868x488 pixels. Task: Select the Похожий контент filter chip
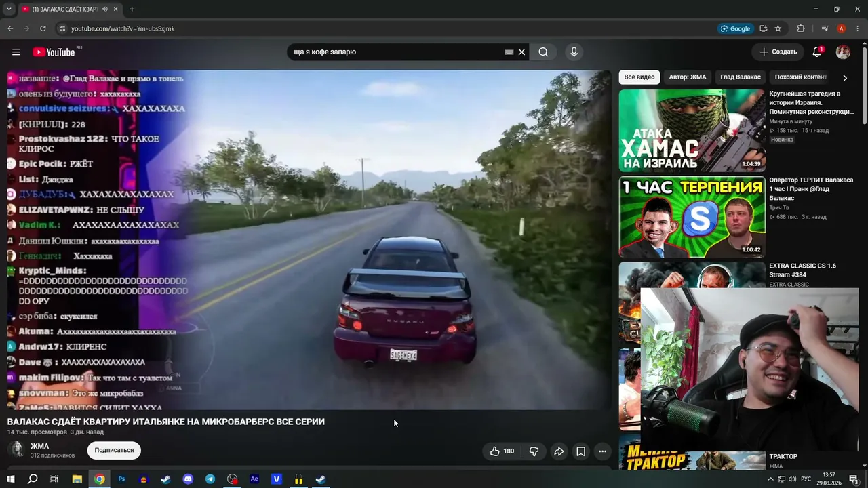801,77
